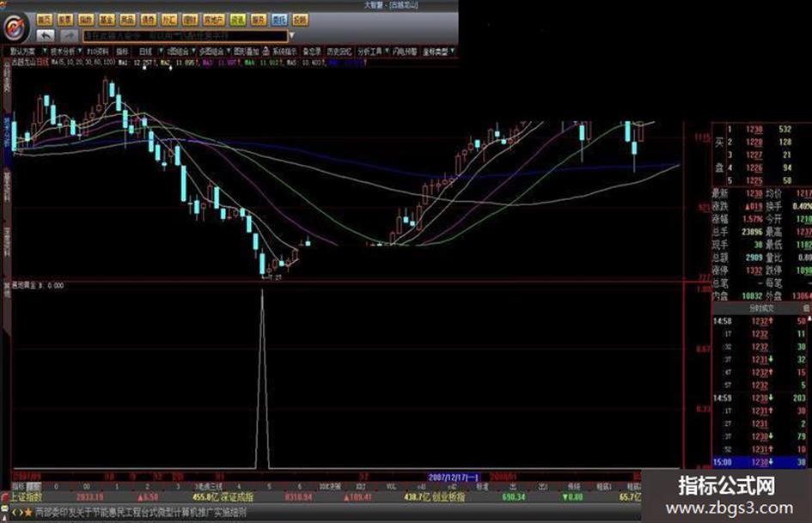Click the right arrow in news ticker
Viewport: 812px width, 523px height.
pyautogui.click(x=21, y=513)
